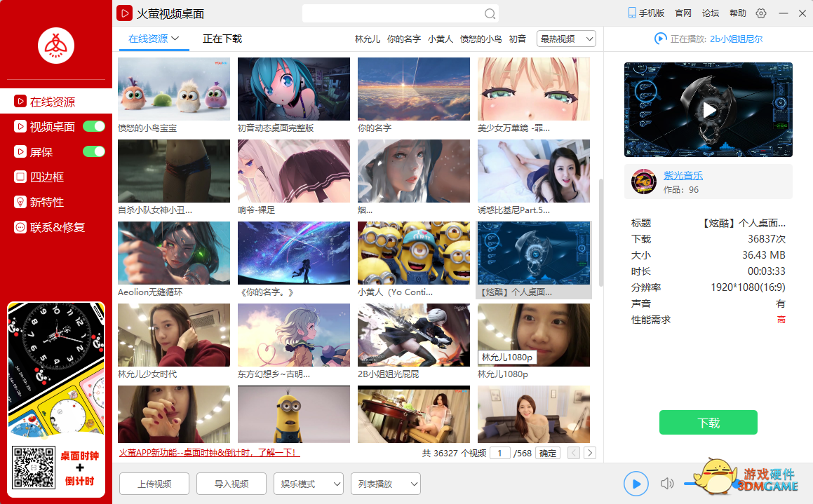Click the green 下载 button
Image resolution: width=813 pixels, height=504 pixels.
coord(708,423)
